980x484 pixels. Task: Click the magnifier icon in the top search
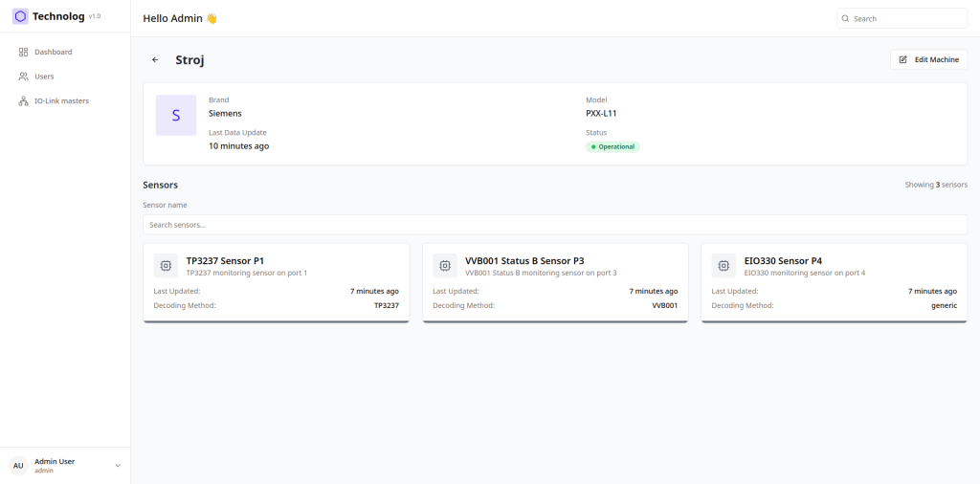(x=845, y=18)
